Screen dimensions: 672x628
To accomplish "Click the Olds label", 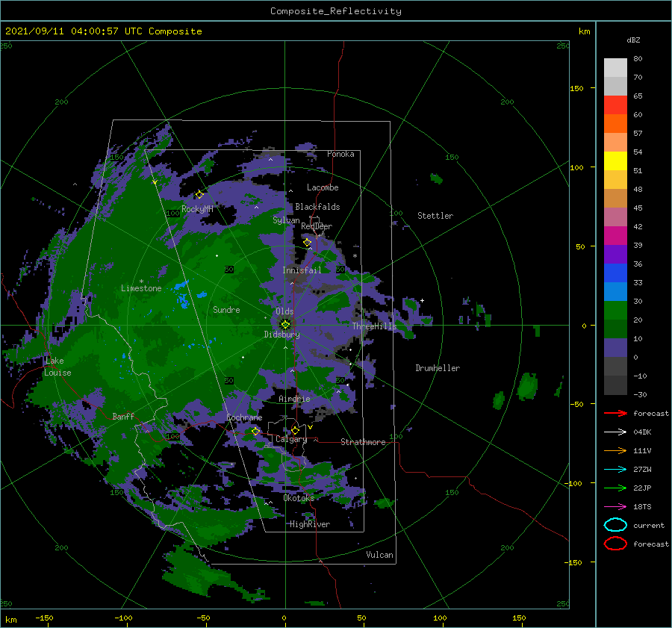I will [284, 311].
